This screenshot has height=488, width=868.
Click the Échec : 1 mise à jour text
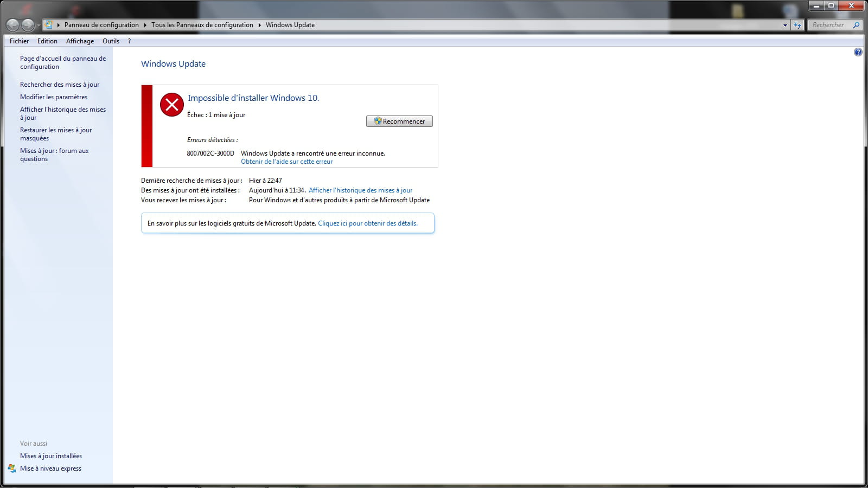click(x=216, y=115)
